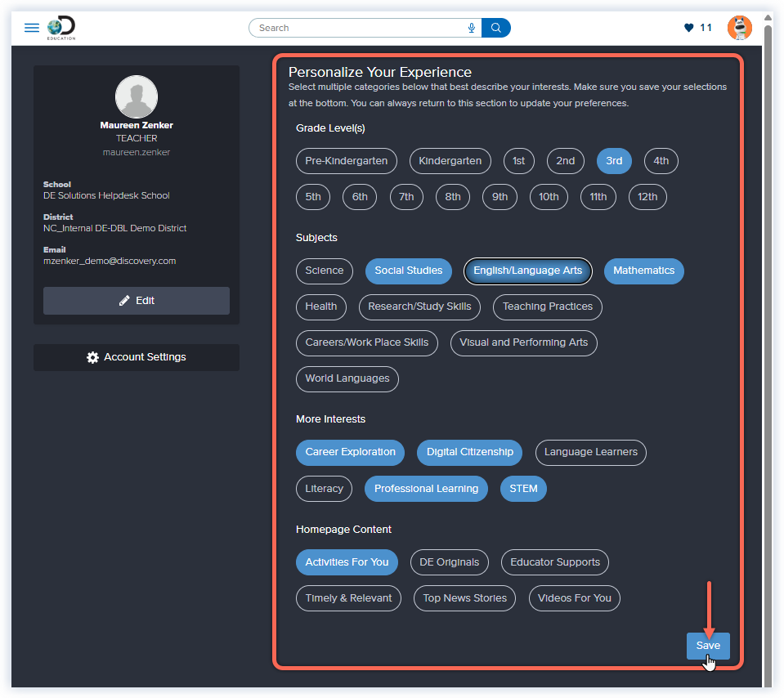The height and width of the screenshot is (698, 784).
Task: Toggle the Science subject chip
Action: [325, 271]
